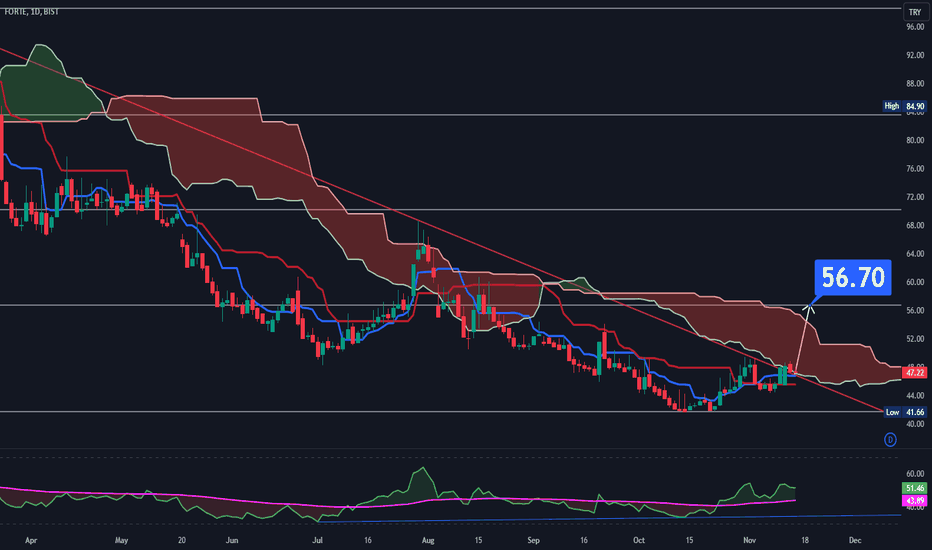Click the Oct date on time axis
The height and width of the screenshot is (550, 932).
click(639, 540)
